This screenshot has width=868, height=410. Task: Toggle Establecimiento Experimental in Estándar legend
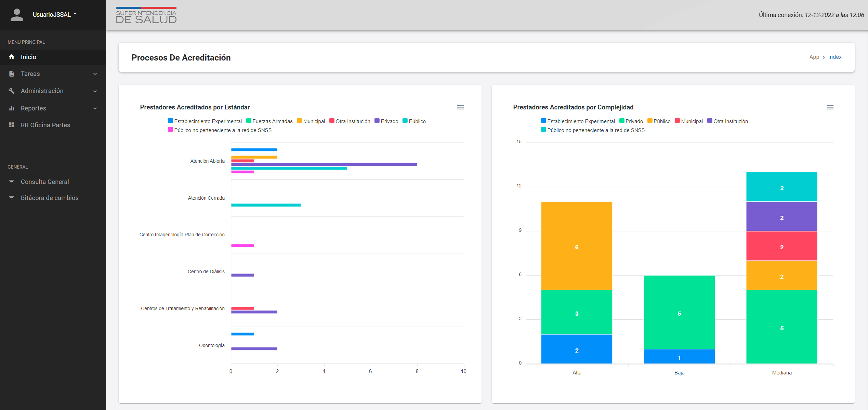pos(205,121)
